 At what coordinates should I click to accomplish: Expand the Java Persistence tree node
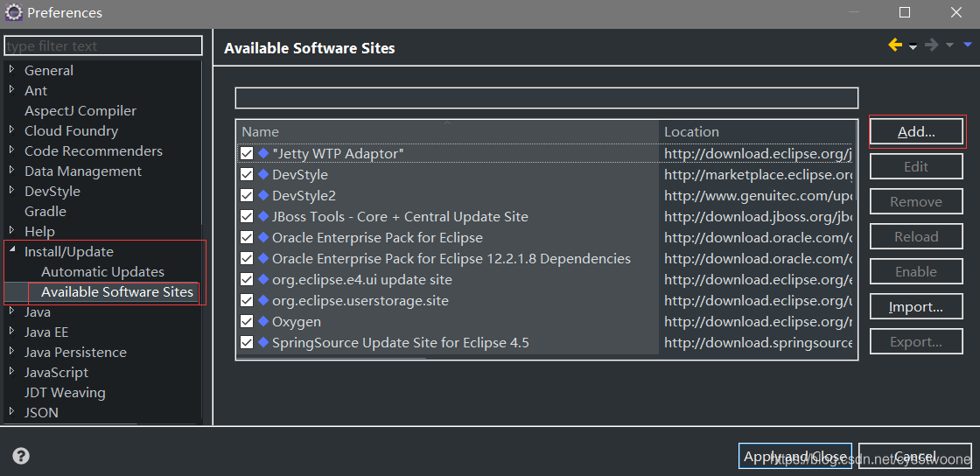click(x=12, y=351)
